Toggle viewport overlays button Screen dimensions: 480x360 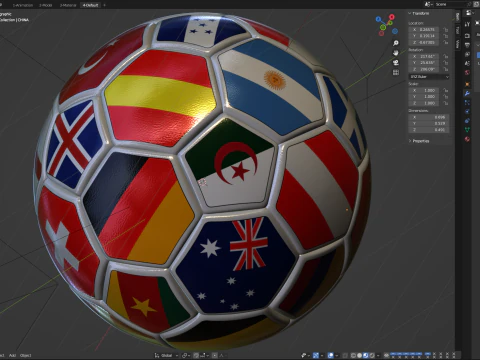pos(331,355)
